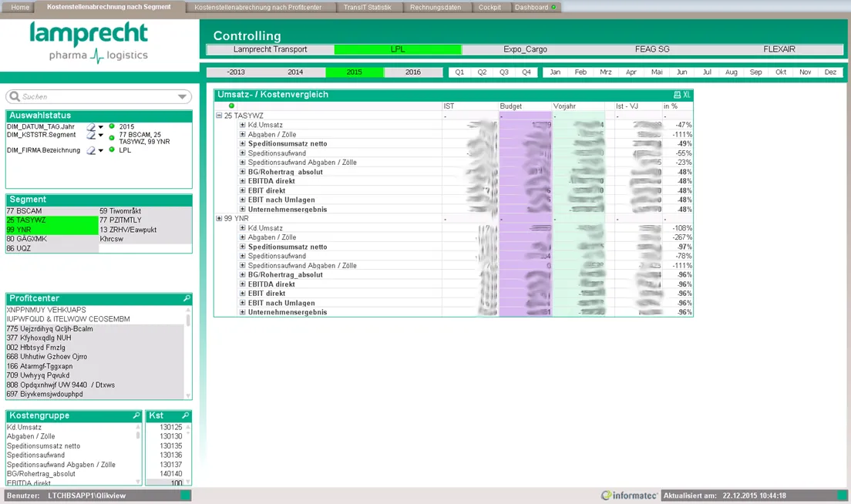Select quarter Q3
This screenshot has width=851, height=504.
(x=504, y=72)
